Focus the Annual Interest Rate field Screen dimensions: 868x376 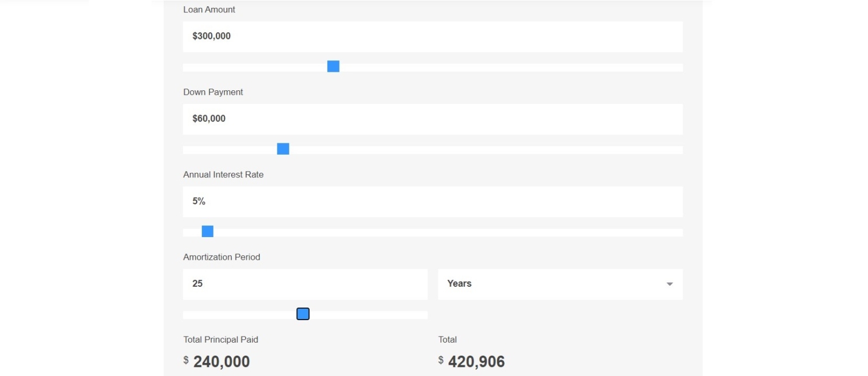click(x=432, y=201)
